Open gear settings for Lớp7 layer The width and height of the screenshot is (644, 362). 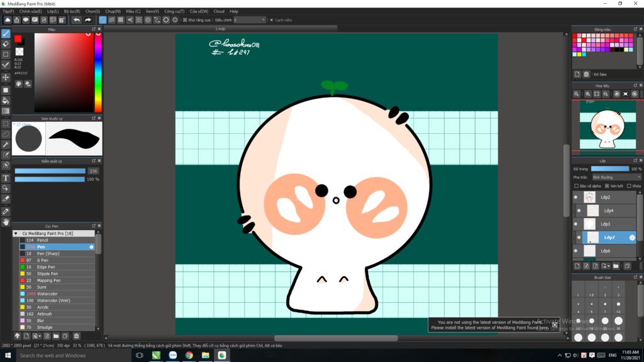(x=632, y=238)
